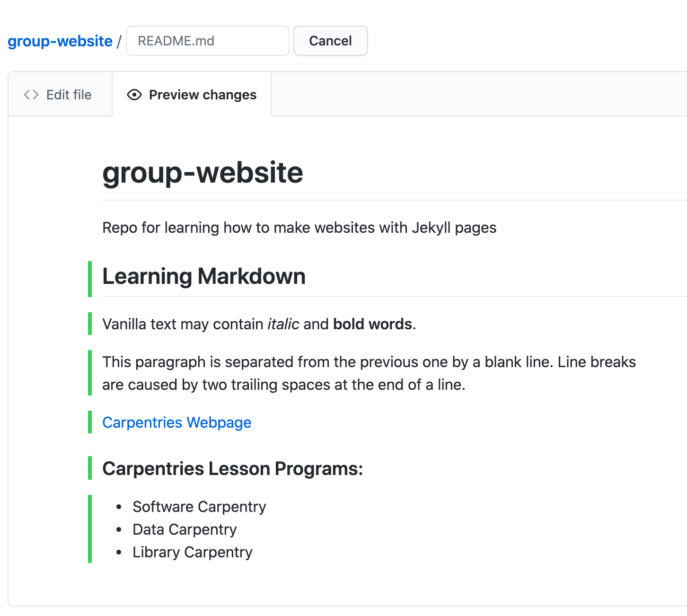Click the green marker beside Carpentries Lesson Programs

coord(90,468)
